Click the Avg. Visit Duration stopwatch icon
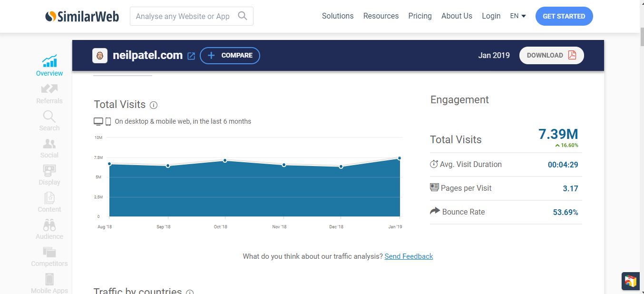The image size is (644, 294). (434, 164)
